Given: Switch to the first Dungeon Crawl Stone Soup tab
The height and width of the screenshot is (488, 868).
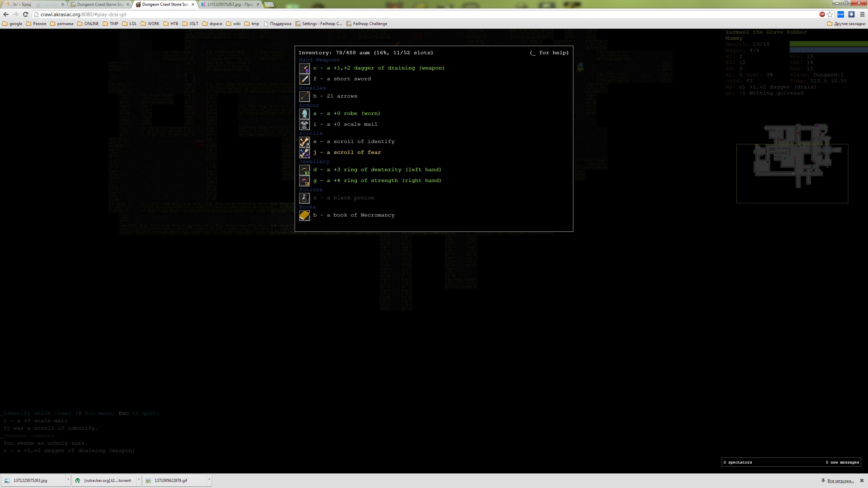Looking at the screenshot, I should (x=100, y=4).
